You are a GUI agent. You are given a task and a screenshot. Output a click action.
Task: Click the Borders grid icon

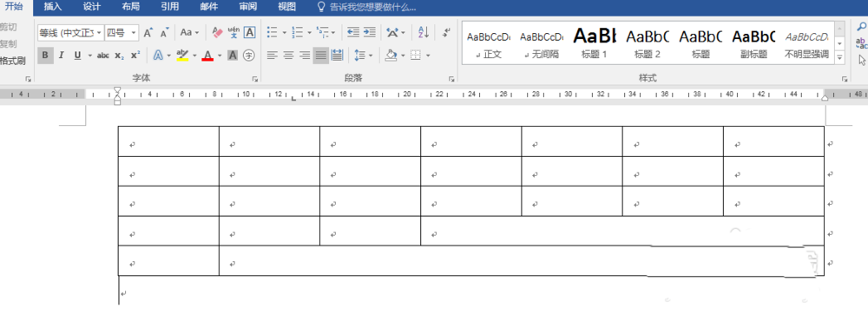[x=415, y=56]
